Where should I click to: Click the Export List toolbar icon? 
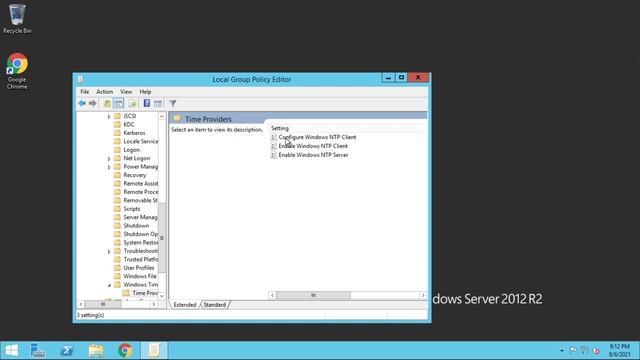(132, 104)
